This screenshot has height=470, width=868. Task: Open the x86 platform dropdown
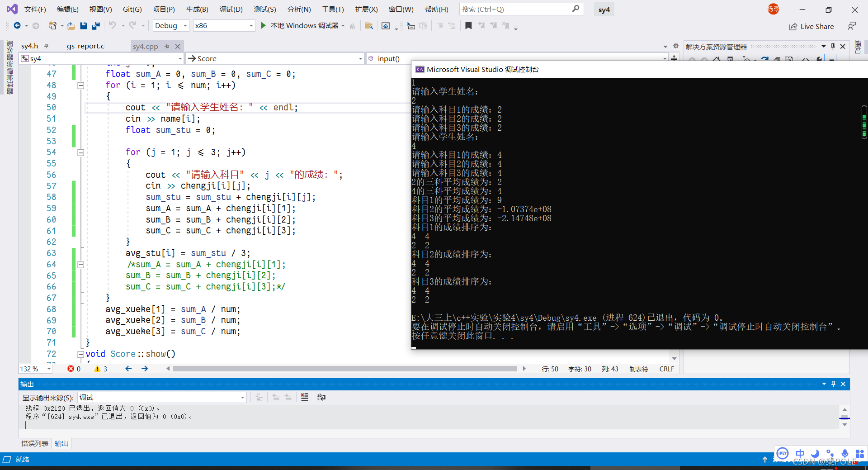[224, 26]
